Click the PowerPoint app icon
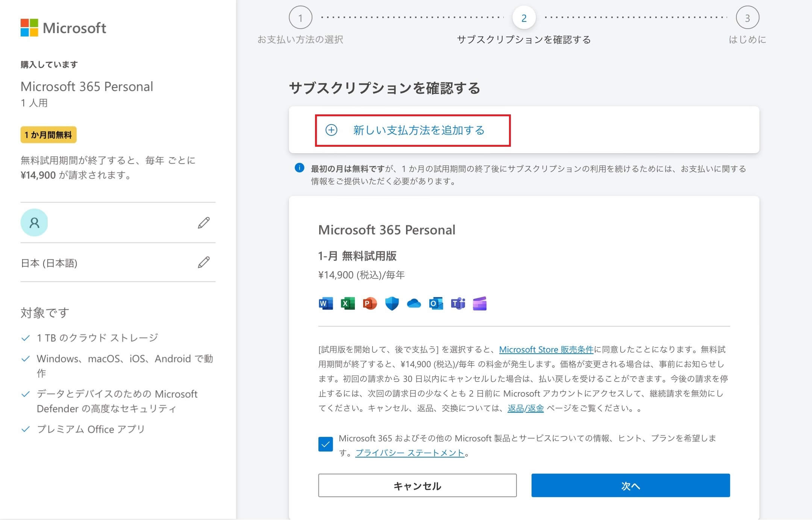The height and width of the screenshot is (520, 812). (370, 303)
